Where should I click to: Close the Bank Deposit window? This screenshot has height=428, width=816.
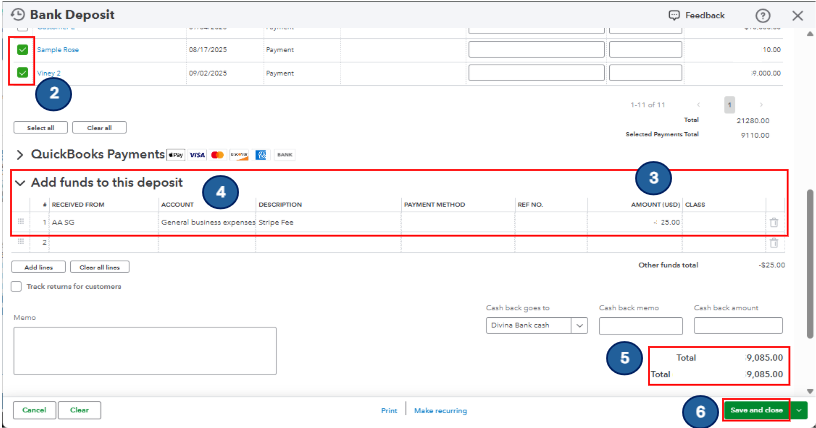pyautogui.click(x=797, y=16)
